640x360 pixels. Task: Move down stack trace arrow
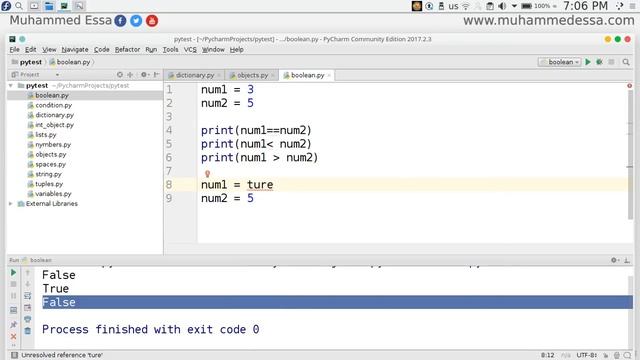[27, 284]
